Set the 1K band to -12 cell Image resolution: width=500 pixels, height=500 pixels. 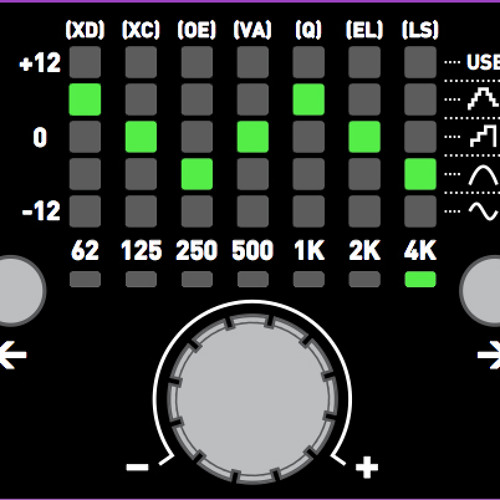[309, 211]
